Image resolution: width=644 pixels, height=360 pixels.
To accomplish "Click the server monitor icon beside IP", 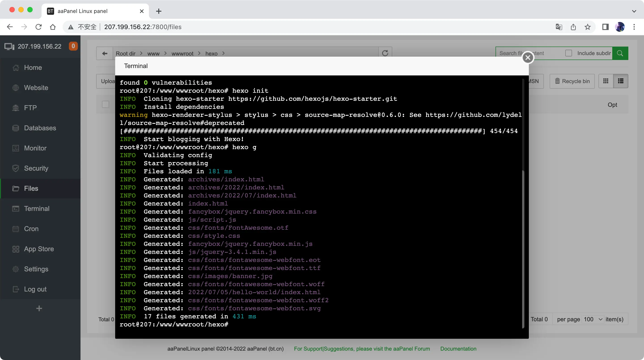I will [9, 47].
